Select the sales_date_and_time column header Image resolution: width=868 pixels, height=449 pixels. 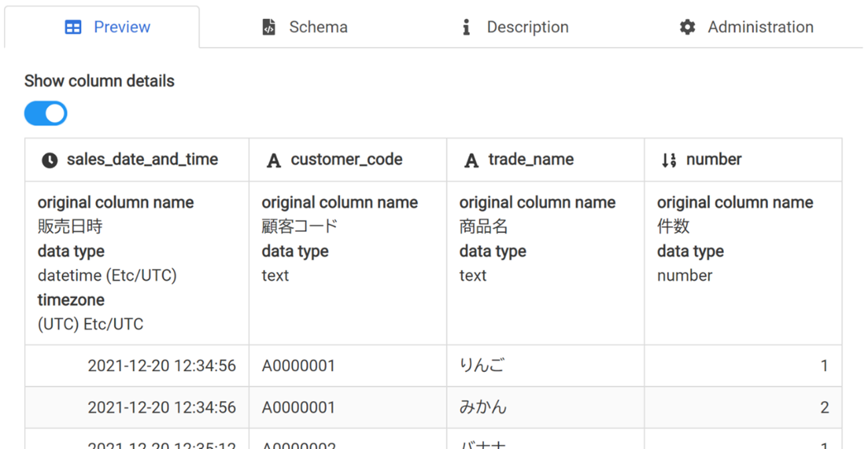pyautogui.click(x=142, y=159)
